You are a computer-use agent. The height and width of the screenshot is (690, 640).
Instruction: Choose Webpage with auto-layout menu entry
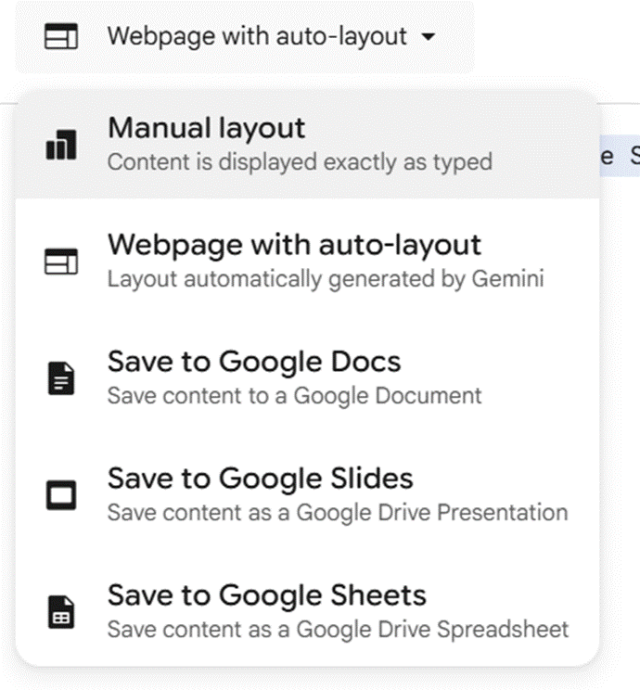pyautogui.click(x=307, y=261)
